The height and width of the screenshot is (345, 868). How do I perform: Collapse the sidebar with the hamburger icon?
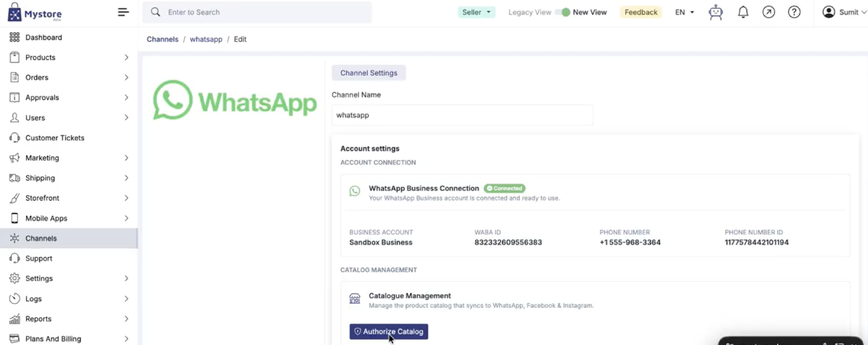pos(123,12)
